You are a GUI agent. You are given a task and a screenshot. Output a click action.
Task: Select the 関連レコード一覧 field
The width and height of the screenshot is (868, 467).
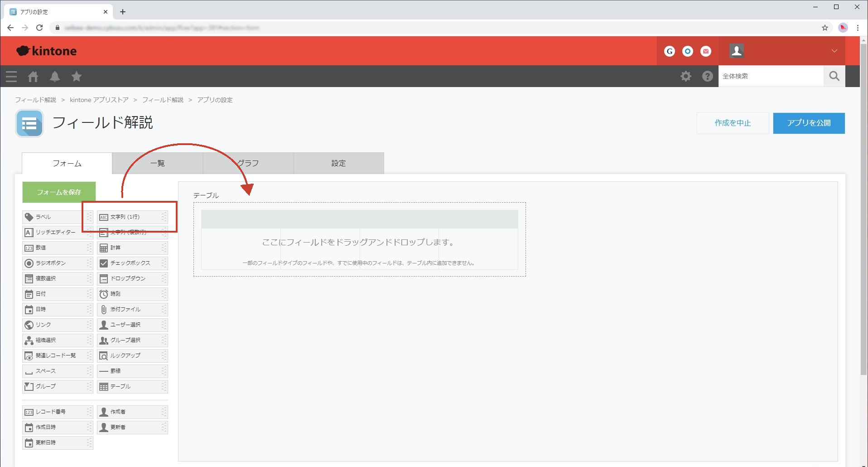point(58,355)
